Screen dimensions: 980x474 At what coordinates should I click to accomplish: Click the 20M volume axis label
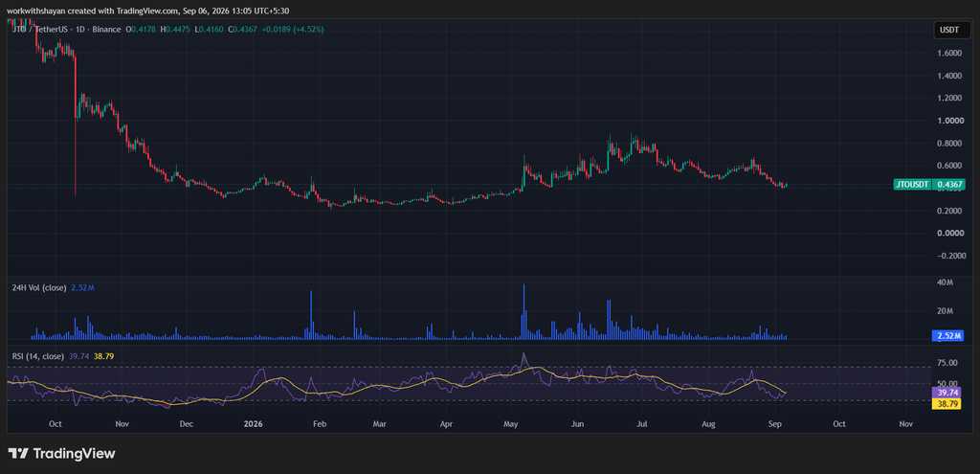point(946,311)
